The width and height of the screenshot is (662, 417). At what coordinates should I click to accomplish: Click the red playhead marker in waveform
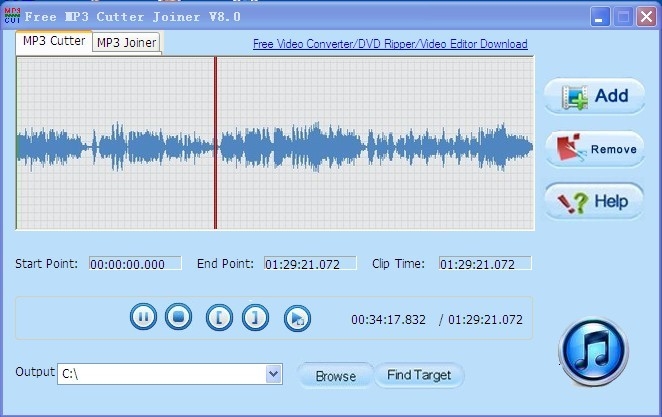tap(215, 143)
